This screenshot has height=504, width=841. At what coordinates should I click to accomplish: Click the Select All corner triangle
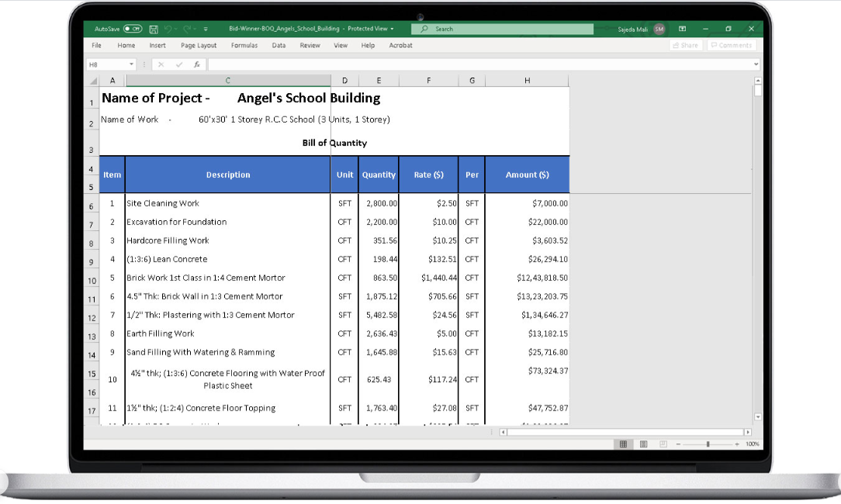(x=93, y=81)
